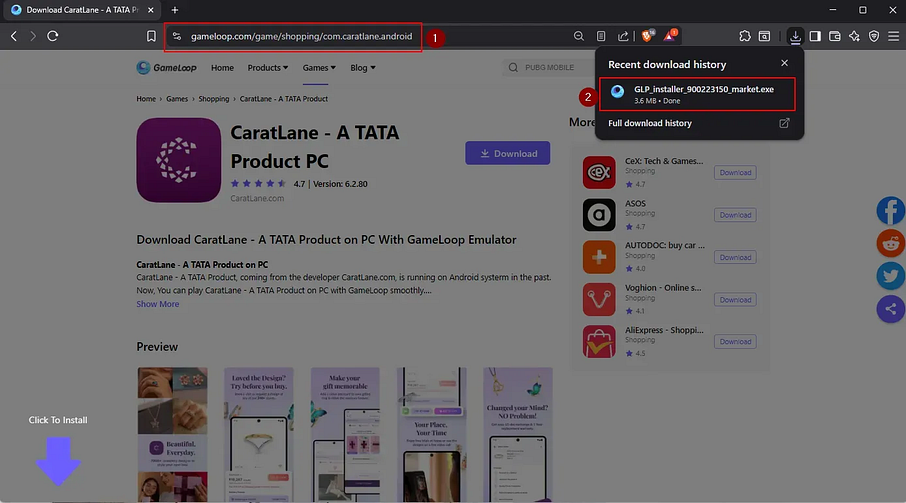The height and width of the screenshot is (503, 906).
Task: Close the Recent download history popup
Action: [x=784, y=63]
